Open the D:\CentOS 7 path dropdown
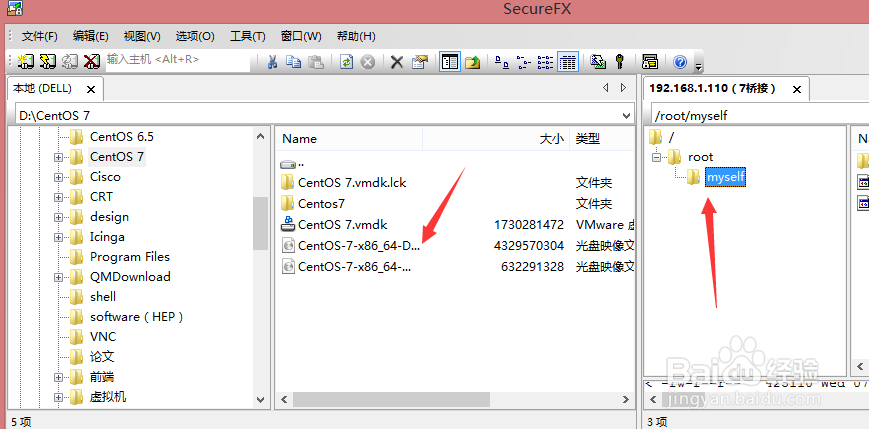 pos(627,115)
